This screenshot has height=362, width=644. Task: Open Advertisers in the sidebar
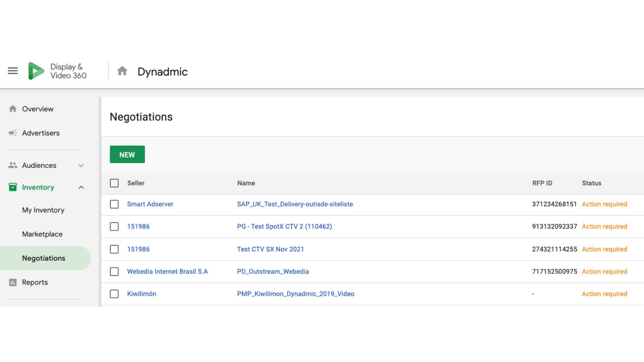41,133
